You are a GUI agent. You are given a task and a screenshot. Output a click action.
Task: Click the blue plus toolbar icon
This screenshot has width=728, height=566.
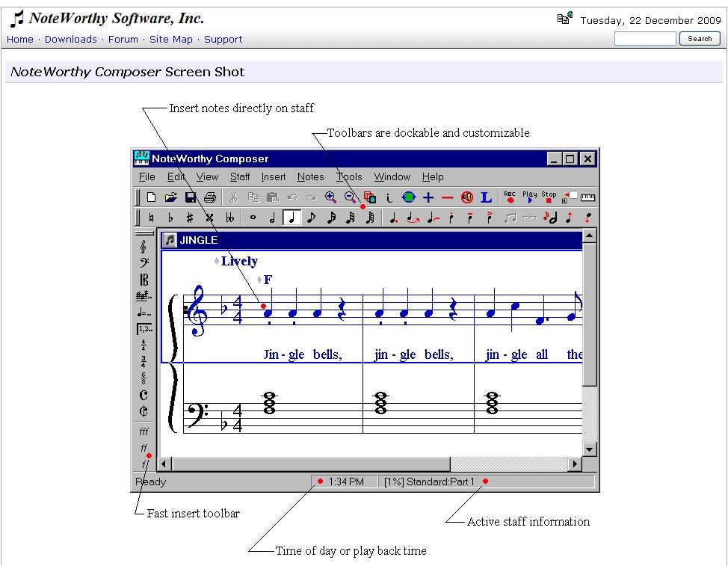click(428, 197)
